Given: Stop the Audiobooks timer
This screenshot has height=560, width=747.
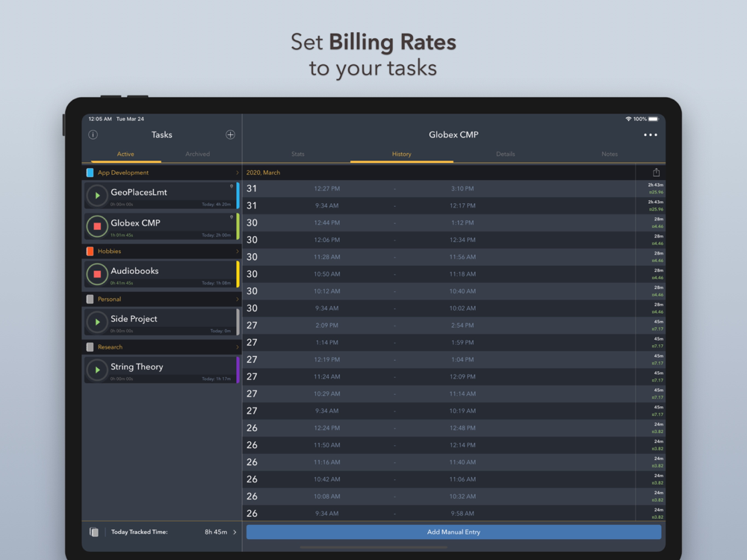Looking at the screenshot, I should point(97,274).
